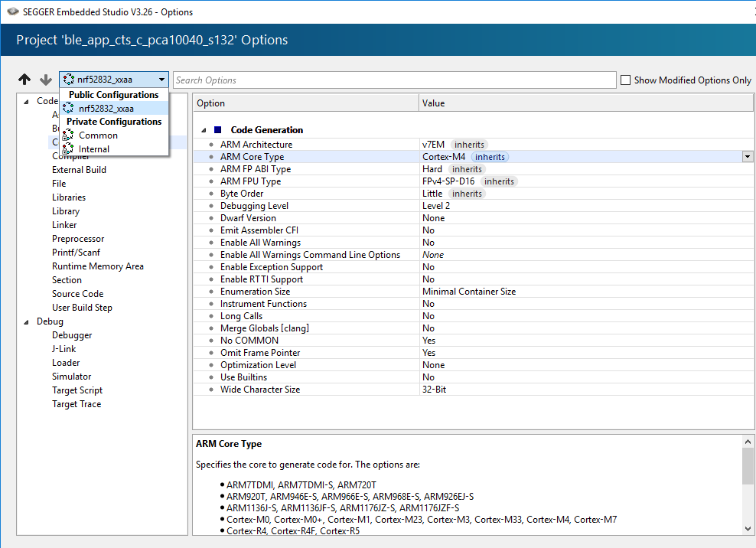Choose the Internal private configuration
756x548 pixels.
click(114, 149)
